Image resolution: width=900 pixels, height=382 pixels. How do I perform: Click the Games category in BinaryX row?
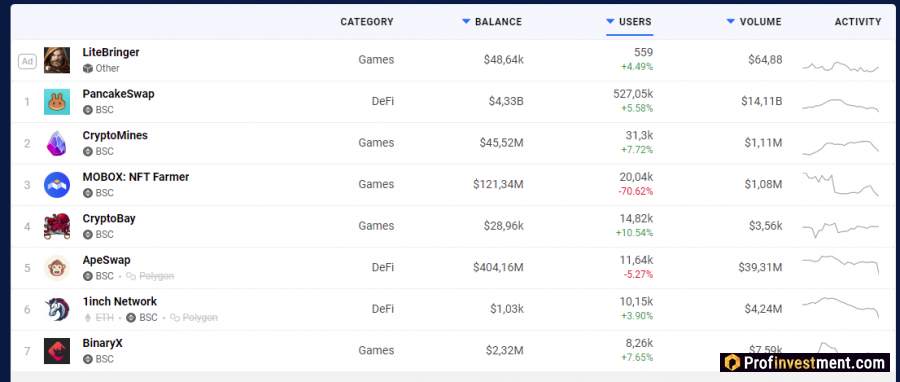pyautogui.click(x=377, y=350)
